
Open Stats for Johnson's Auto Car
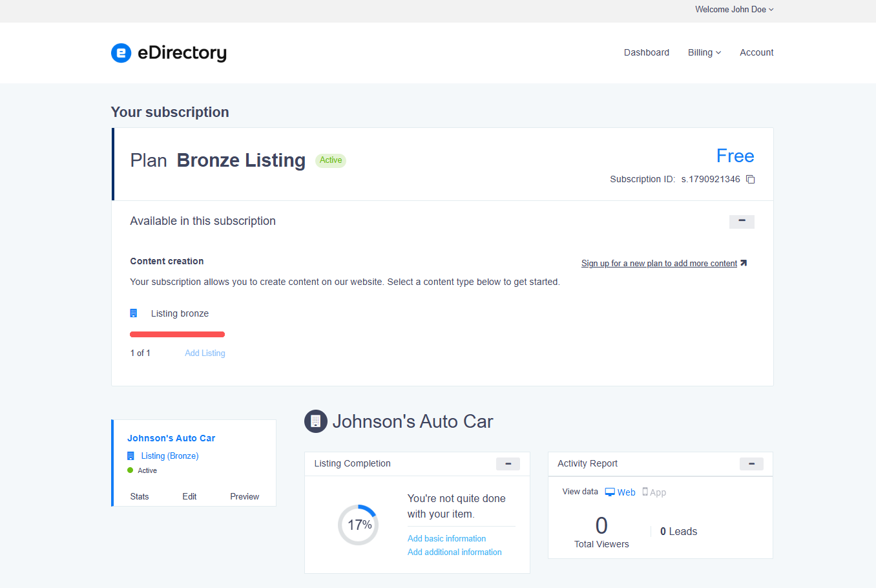coord(140,496)
